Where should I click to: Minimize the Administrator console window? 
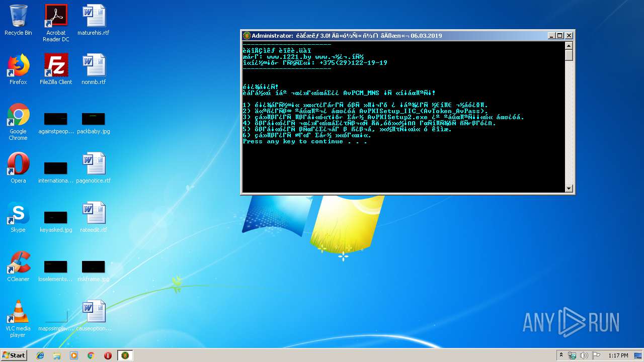click(x=551, y=36)
